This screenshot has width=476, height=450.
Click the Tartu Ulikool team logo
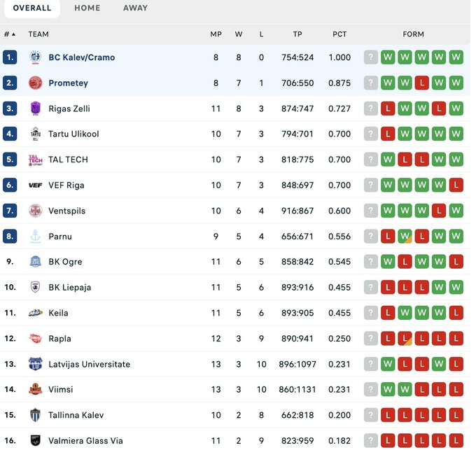tap(35, 134)
